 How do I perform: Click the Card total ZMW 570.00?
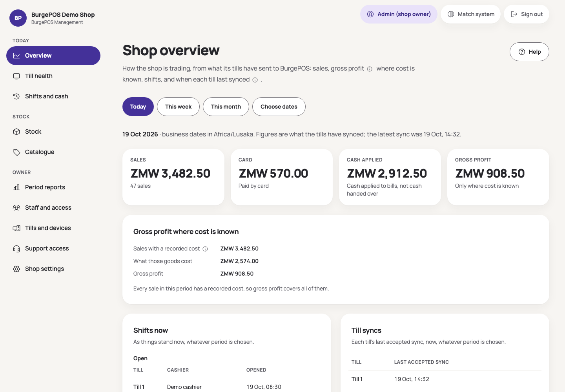tap(273, 173)
